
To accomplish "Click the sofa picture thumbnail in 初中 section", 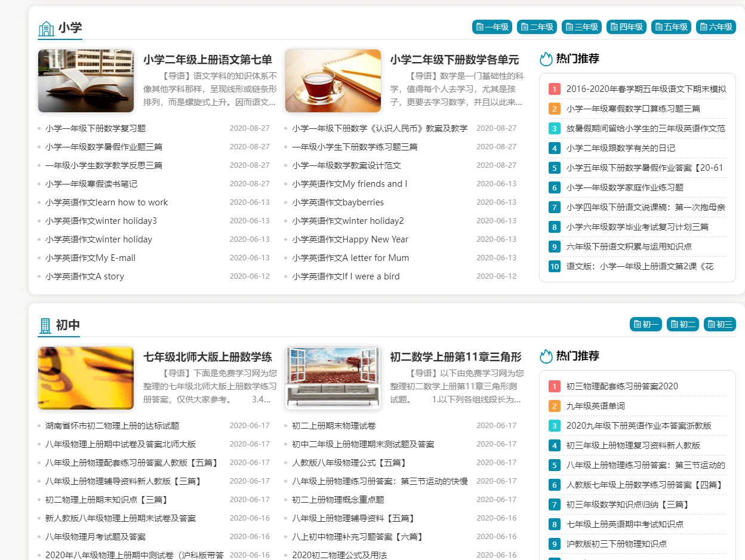I will 333,378.
